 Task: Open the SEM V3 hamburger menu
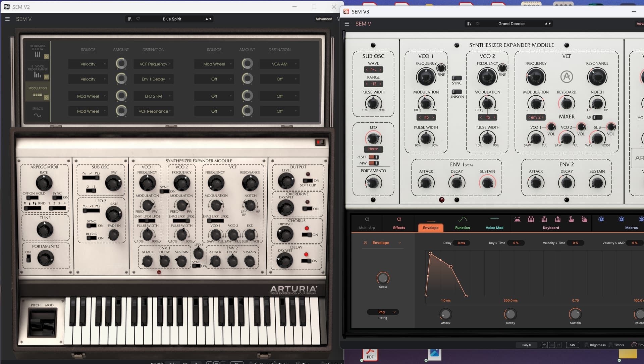coord(347,24)
